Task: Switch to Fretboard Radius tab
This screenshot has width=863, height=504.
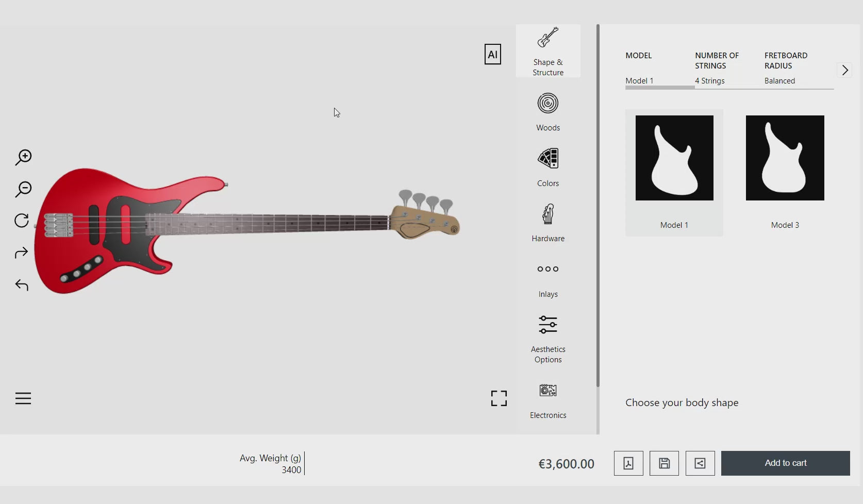Action: (x=786, y=68)
